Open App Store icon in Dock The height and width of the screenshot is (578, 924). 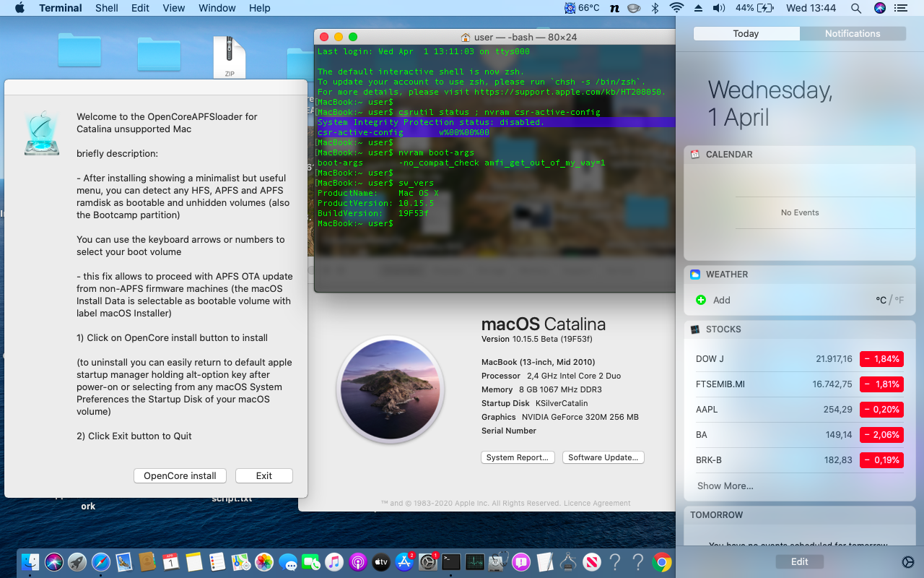(404, 562)
